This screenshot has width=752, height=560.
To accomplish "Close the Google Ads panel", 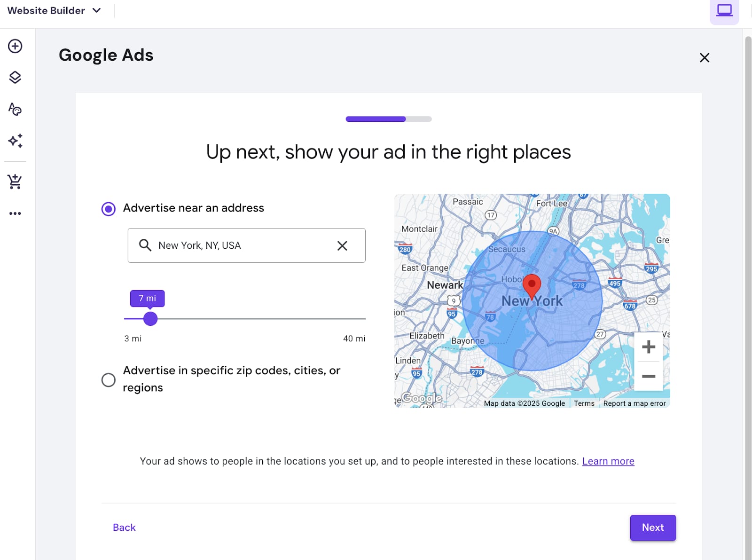I will coord(704,58).
